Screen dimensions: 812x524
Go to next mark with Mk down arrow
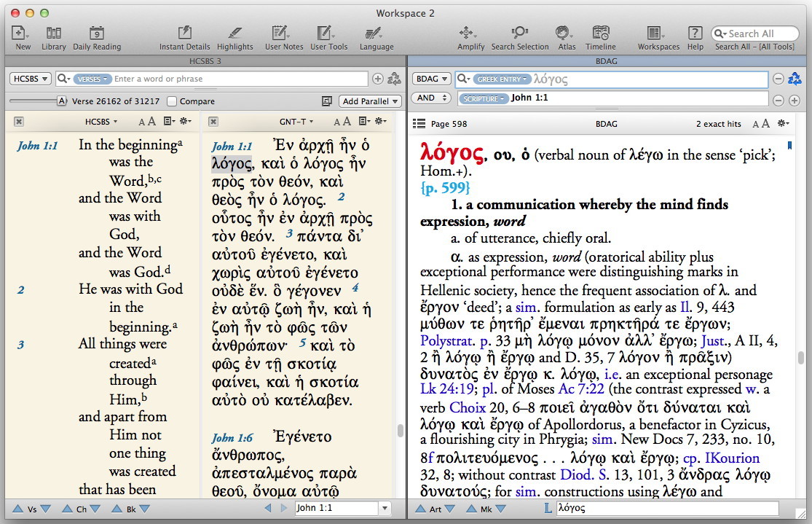[x=500, y=509]
